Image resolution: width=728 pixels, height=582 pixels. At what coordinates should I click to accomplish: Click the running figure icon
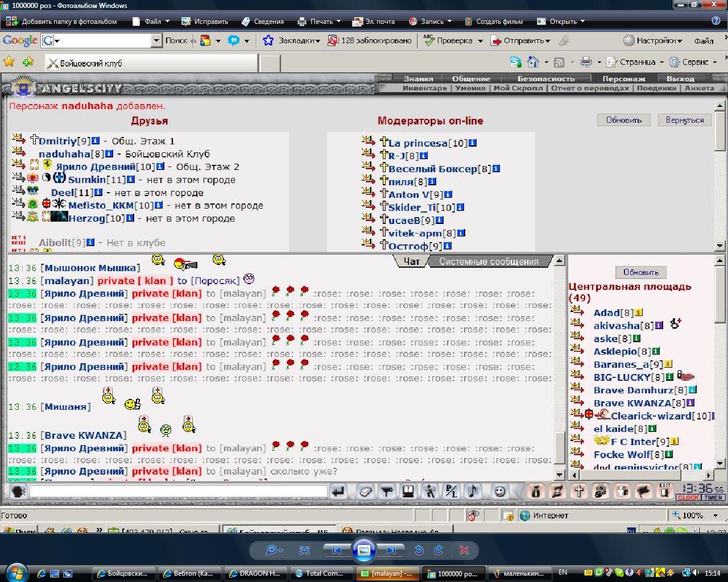429,491
